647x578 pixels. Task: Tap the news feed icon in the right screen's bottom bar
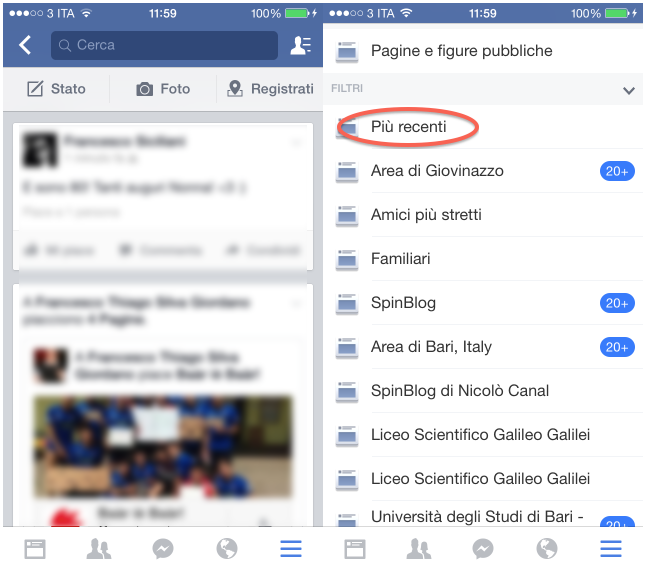point(355,549)
